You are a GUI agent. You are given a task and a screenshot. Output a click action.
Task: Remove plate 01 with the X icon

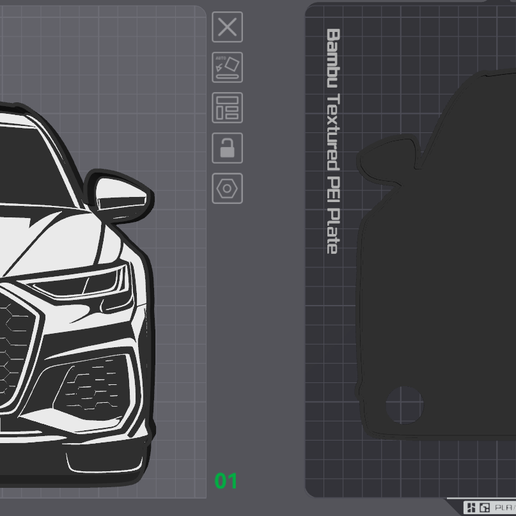[227, 27]
